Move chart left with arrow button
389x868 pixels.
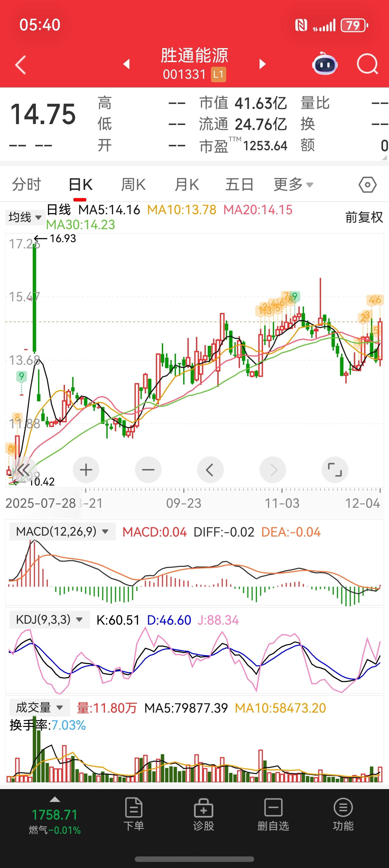[x=210, y=470]
